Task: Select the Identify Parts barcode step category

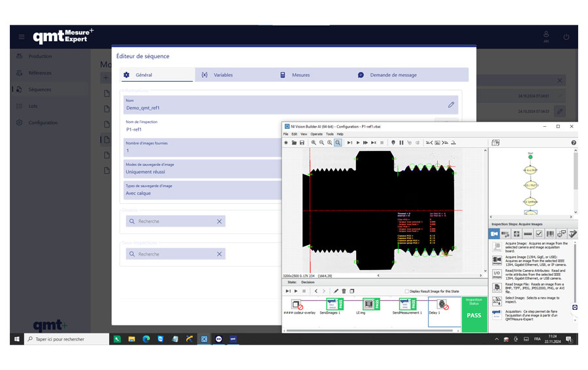Action: pyautogui.click(x=550, y=233)
